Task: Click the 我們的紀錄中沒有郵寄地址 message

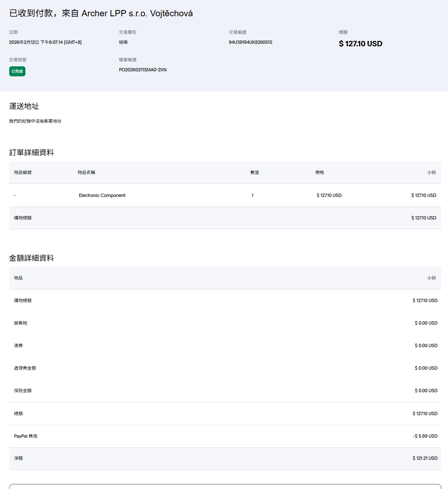Action: (x=35, y=121)
